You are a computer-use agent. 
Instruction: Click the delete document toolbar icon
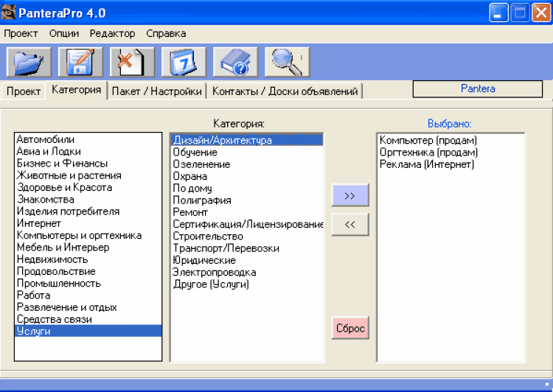[132, 62]
